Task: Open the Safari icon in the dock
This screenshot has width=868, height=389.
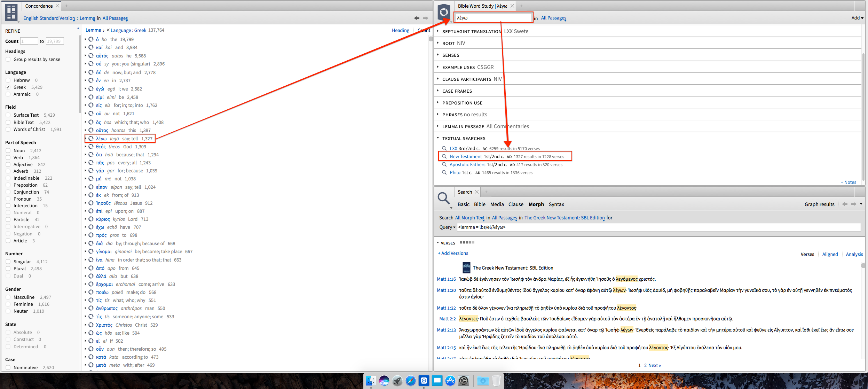Action: pyautogui.click(x=411, y=381)
